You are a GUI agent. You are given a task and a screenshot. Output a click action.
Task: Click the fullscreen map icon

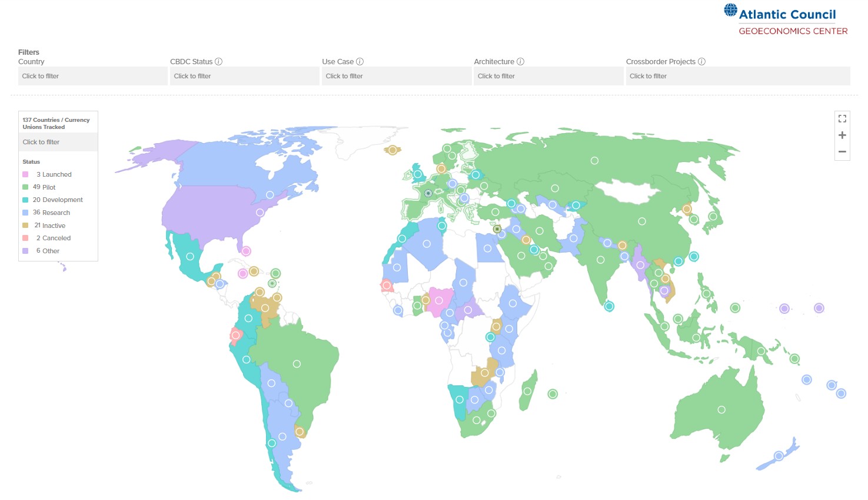[842, 118]
